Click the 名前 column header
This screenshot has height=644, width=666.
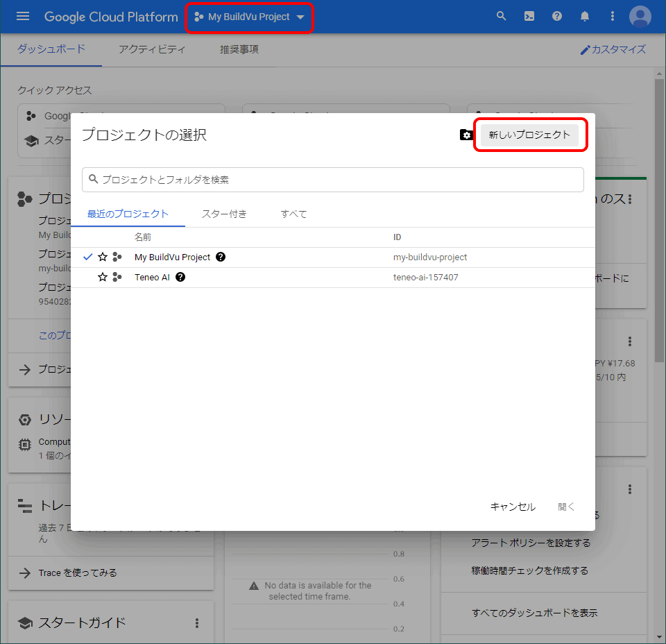click(143, 237)
